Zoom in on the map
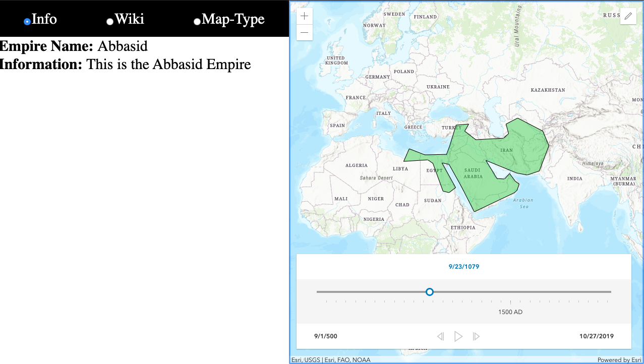The width and height of the screenshot is (644, 364). tap(305, 16)
